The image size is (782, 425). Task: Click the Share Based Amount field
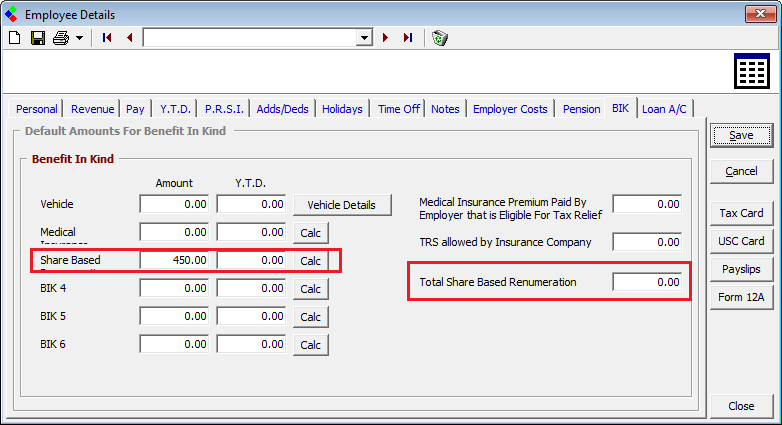(175, 260)
